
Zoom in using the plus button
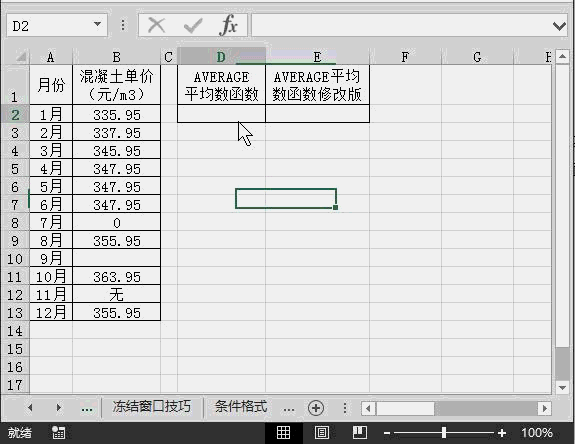(x=502, y=433)
